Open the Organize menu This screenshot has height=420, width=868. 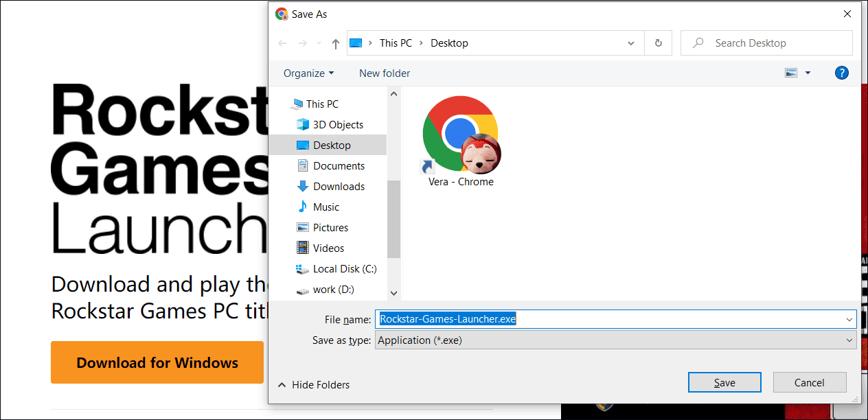[308, 73]
